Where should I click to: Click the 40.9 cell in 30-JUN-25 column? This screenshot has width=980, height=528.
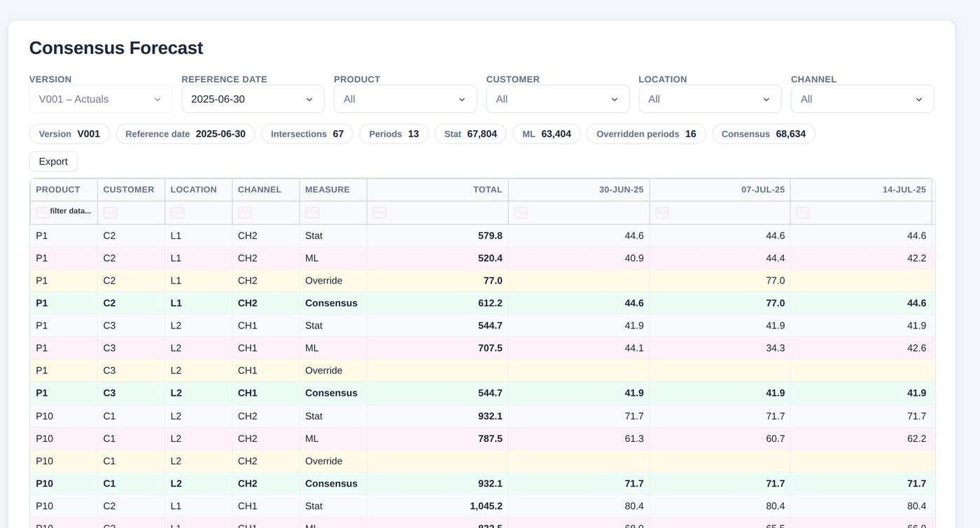point(579,258)
